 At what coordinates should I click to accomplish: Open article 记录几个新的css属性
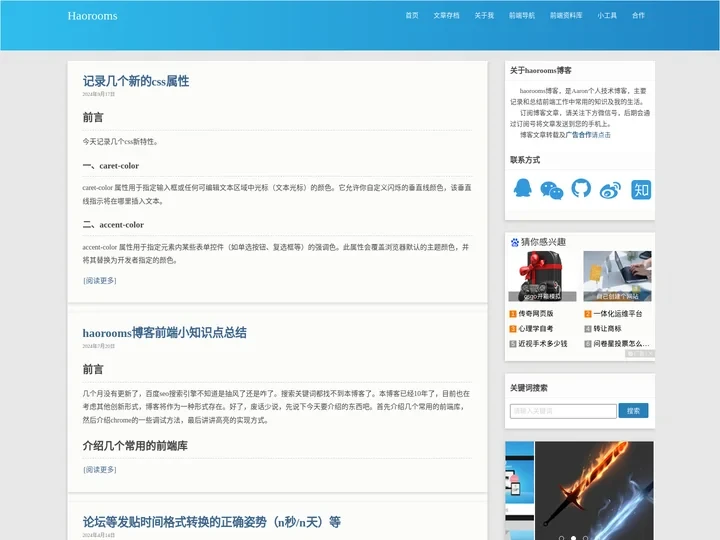tap(136, 81)
